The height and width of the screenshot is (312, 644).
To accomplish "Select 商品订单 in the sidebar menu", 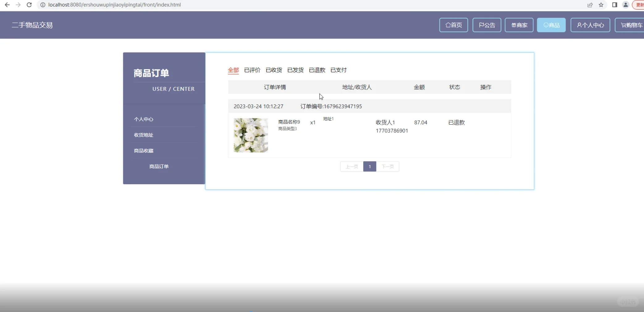I will tap(158, 166).
